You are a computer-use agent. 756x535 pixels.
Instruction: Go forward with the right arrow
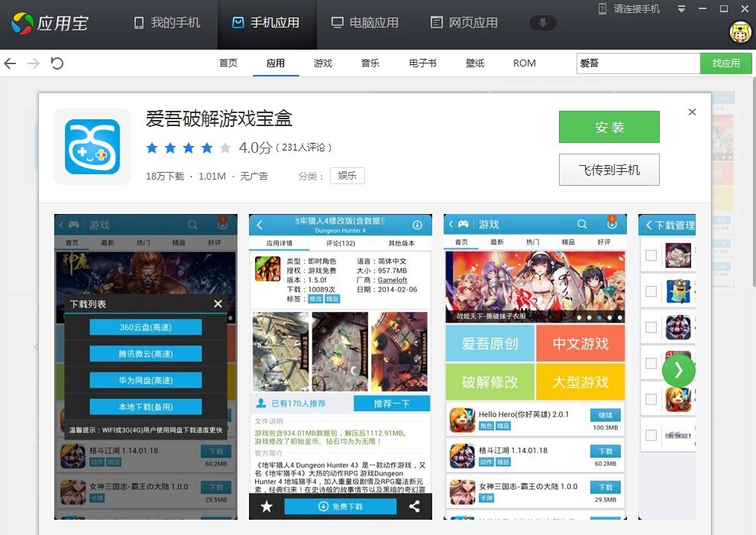tap(34, 63)
